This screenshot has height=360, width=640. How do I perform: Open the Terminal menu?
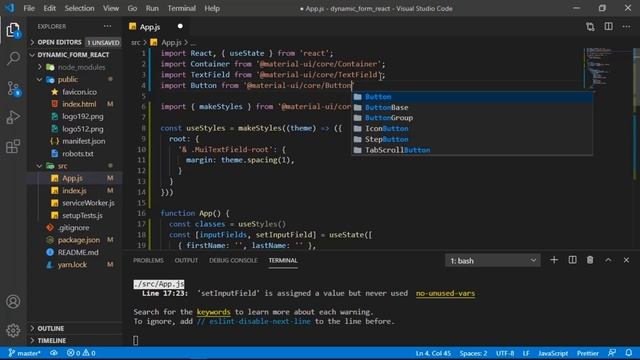click(182, 8)
